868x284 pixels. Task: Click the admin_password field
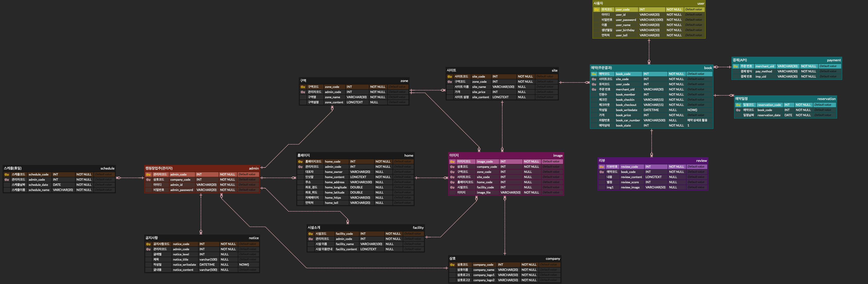pyautogui.click(x=181, y=190)
